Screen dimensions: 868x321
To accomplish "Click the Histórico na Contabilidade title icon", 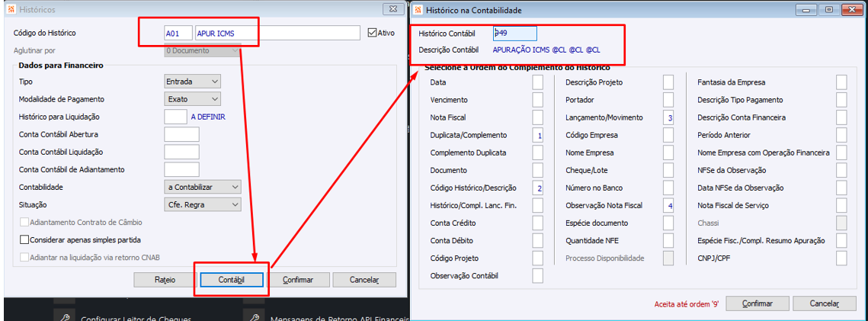I will tap(418, 10).
